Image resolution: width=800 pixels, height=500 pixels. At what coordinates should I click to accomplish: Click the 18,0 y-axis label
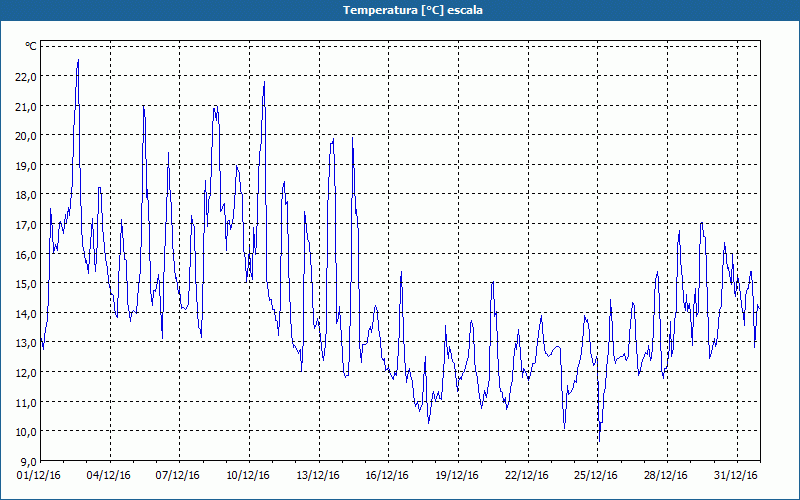(27, 195)
